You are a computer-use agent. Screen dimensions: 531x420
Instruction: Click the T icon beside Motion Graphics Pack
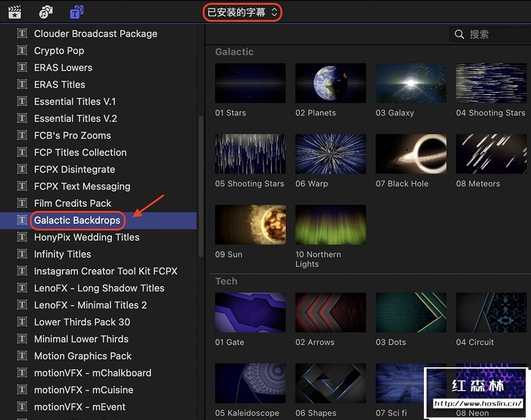pyautogui.click(x=22, y=355)
